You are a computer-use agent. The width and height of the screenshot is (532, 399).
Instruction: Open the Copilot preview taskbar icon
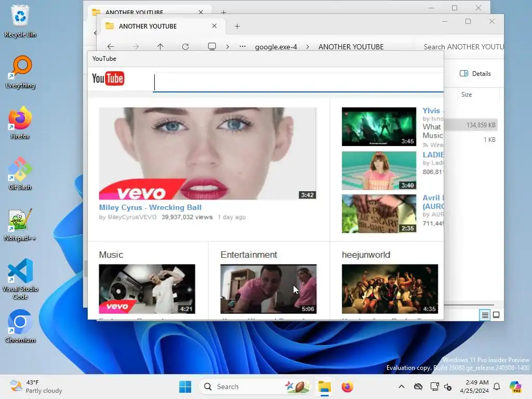[515, 387]
